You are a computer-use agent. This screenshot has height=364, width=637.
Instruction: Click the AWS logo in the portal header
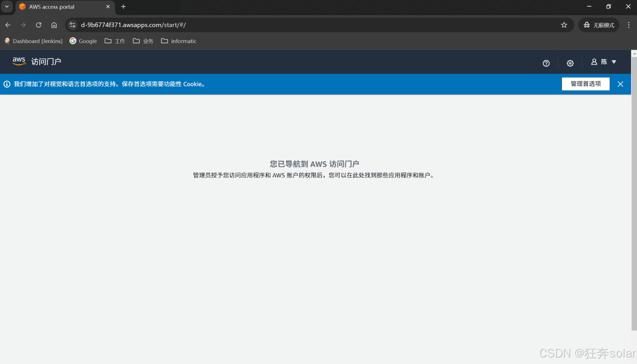pos(19,61)
